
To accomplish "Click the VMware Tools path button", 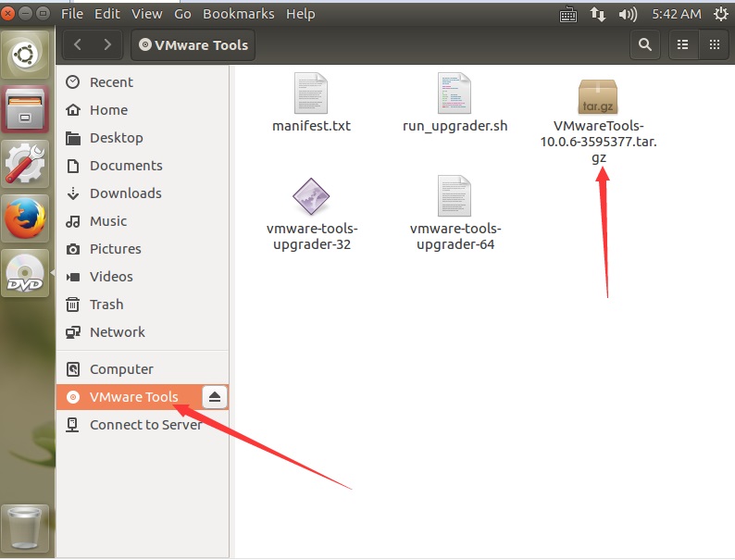I will 193,44.
